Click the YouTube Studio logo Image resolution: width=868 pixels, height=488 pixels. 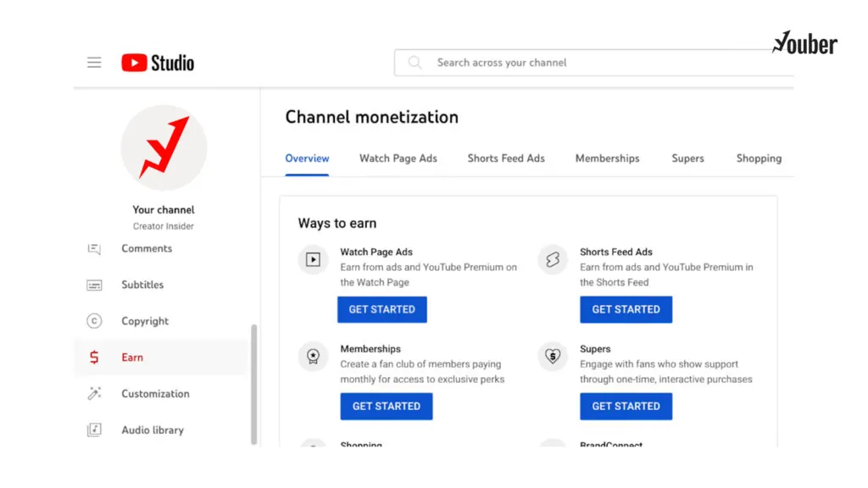(x=158, y=63)
